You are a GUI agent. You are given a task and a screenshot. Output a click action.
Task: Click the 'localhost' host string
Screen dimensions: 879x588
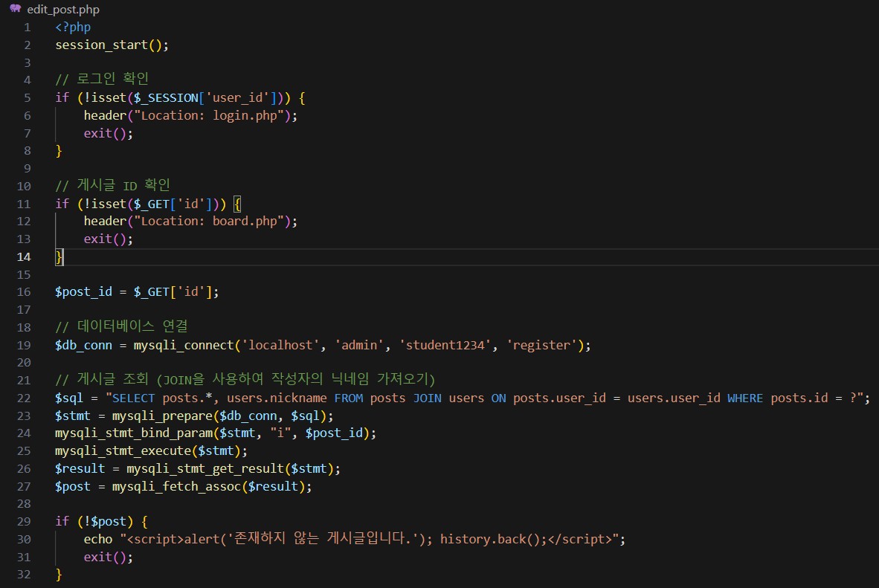(x=280, y=345)
